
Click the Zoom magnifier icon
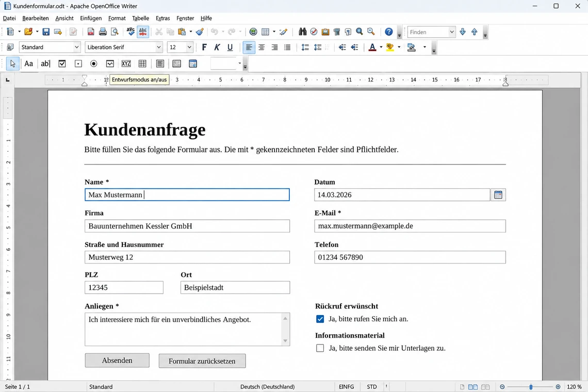(x=360, y=32)
